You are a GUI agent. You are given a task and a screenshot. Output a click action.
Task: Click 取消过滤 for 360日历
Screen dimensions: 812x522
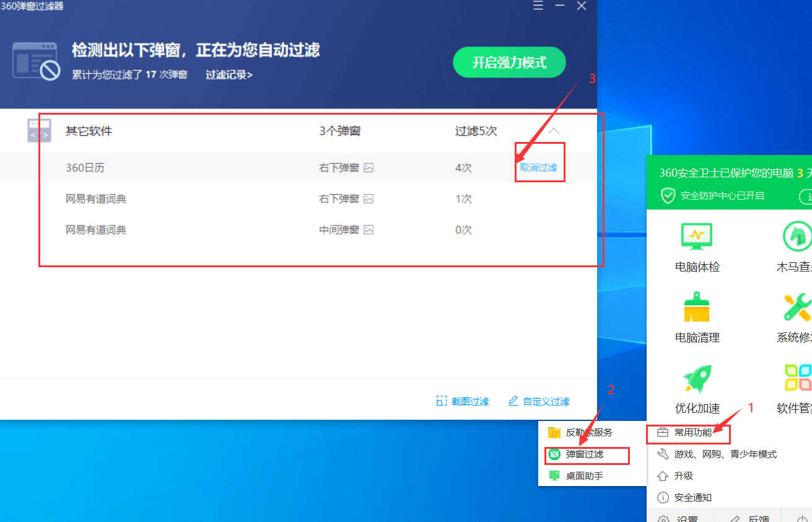point(538,167)
